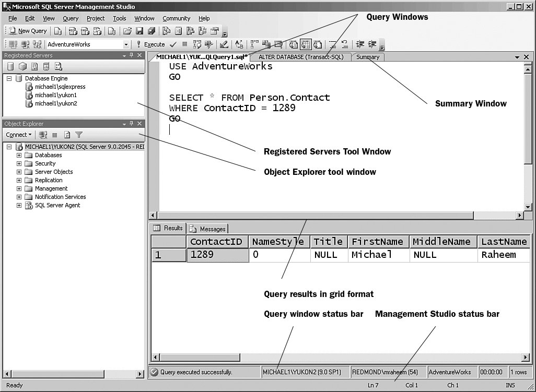Show the Summary page from the toolbar icon
This screenshot has height=392, width=536.
tap(178, 31)
